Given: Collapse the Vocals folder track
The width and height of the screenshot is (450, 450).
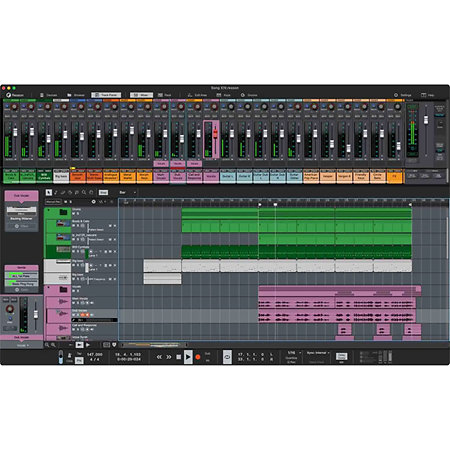Looking at the screenshot, I should click(49, 288).
